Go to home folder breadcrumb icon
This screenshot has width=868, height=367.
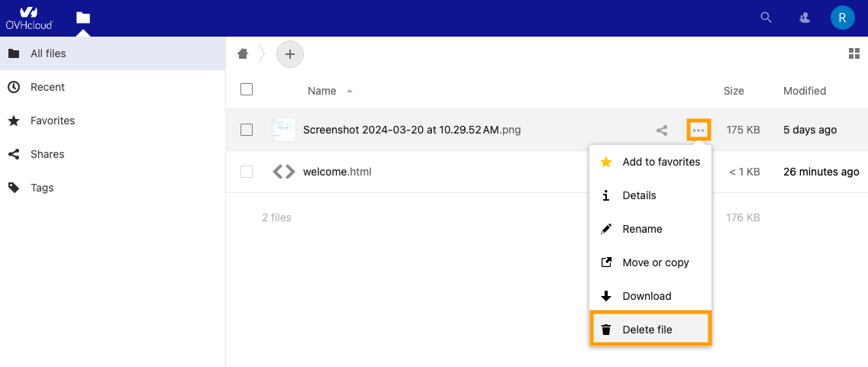pyautogui.click(x=243, y=53)
